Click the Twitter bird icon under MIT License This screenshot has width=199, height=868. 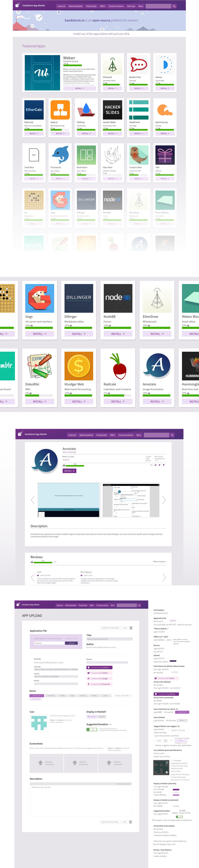coord(159,465)
